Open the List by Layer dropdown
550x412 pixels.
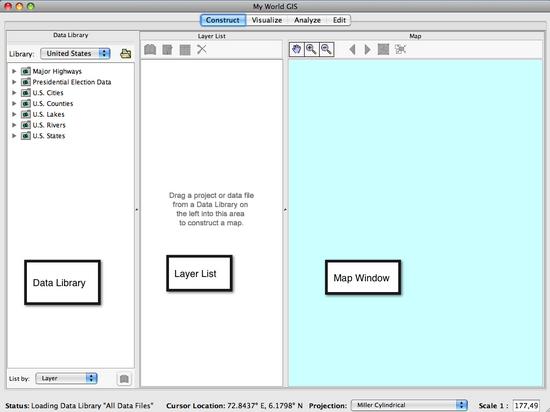[x=66, y=378]
